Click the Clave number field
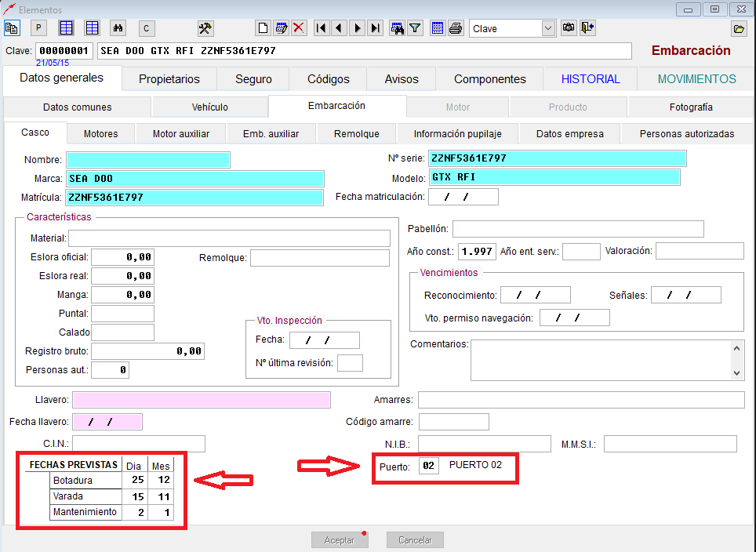The width and height of the screenshot is (756, 552). click(64, 51)
